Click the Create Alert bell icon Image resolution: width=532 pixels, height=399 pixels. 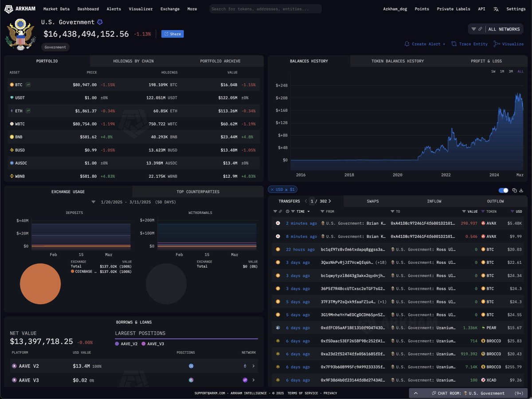coord(407,44)
